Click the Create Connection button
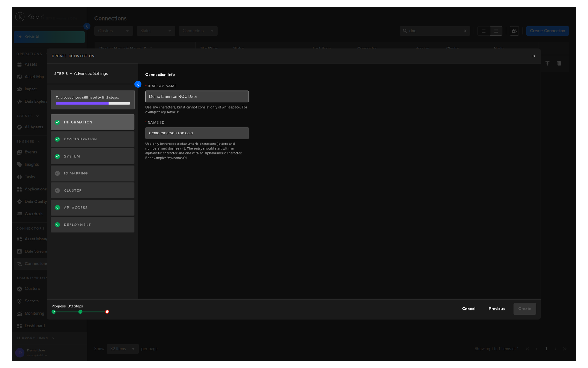 click(x=548, y=31)
